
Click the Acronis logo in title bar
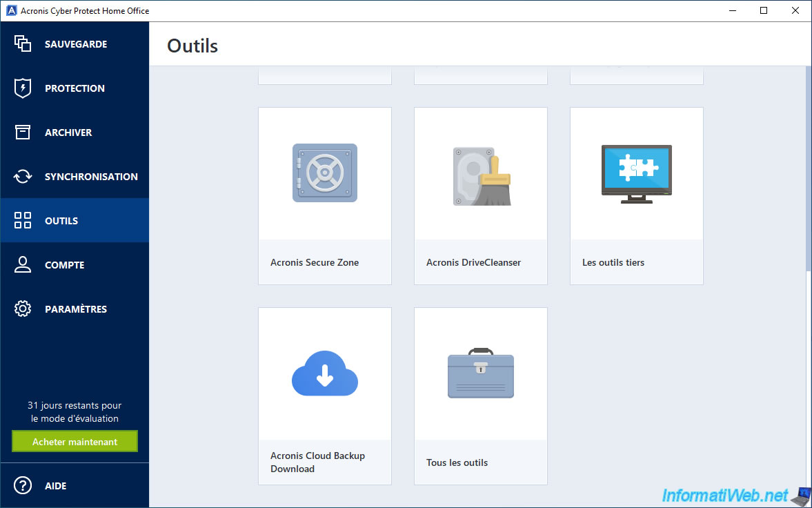tap(11, 10)
